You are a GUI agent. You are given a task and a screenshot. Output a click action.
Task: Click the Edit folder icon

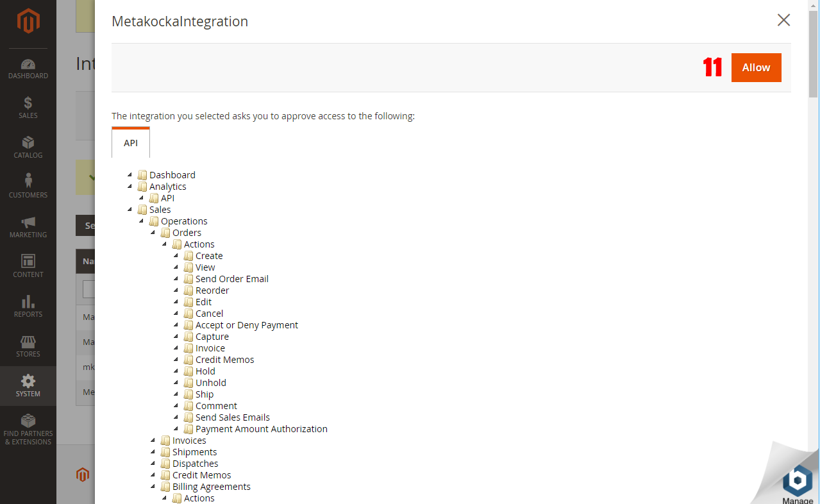[188, 302]
